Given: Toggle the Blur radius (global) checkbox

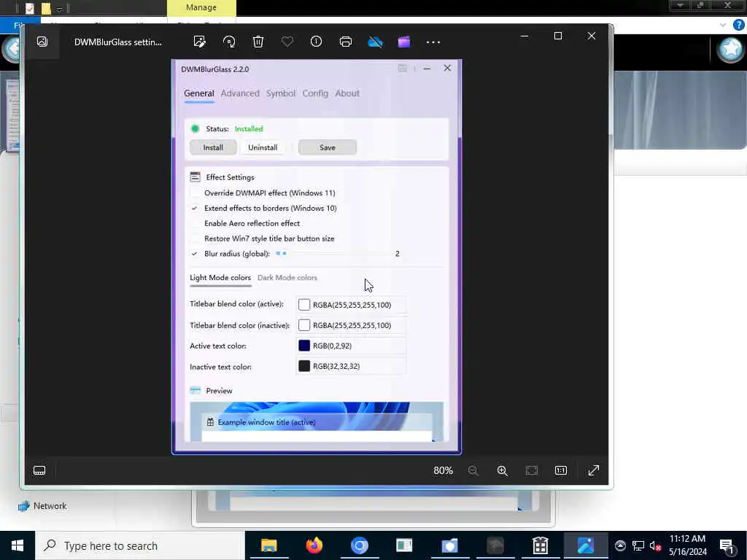Looking at the screenshot, I should [194, 254].
